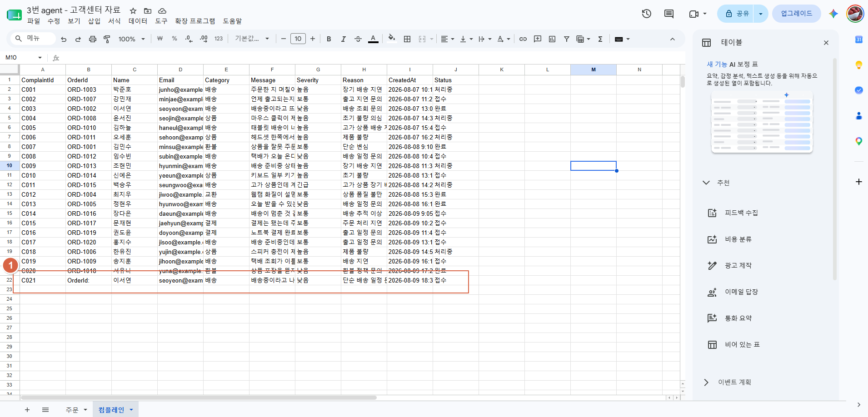Close the 테이블 side panel
Viewport: 868px width, 417px height.
coord(826,43)
